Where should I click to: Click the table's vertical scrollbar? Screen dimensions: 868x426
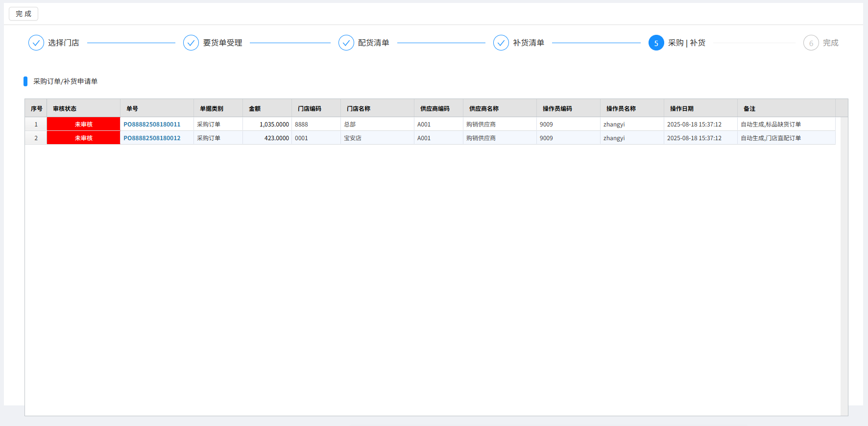[x=844, y=266]
